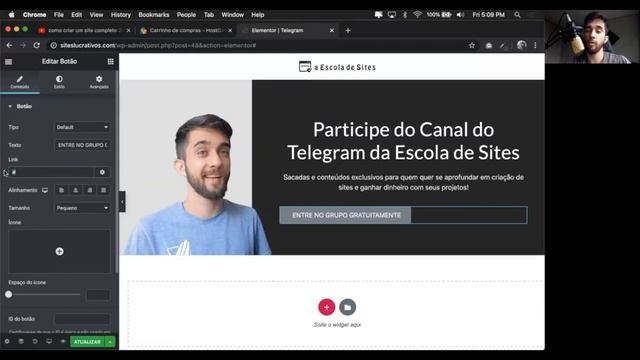Click the ENTRE NO GRUPO GRATUITAMENTE button
Screen dimensions: 640x360
click(x=345, y=215)
